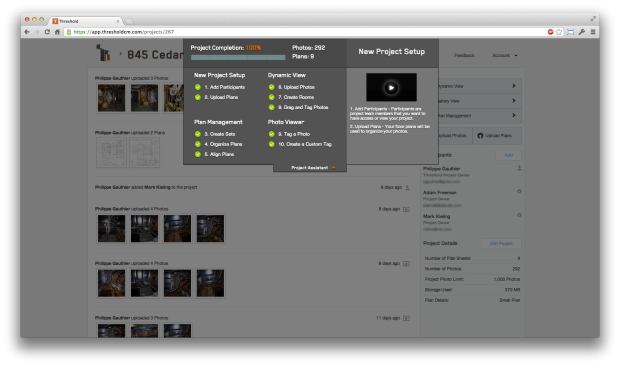Toggle the Create Rooms check mark
Viewport: 620px width, 366px height.
click(x=272, y=97)
